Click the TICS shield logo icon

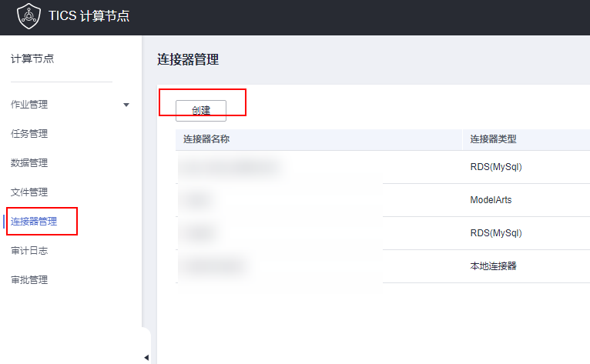coord(28,16)
